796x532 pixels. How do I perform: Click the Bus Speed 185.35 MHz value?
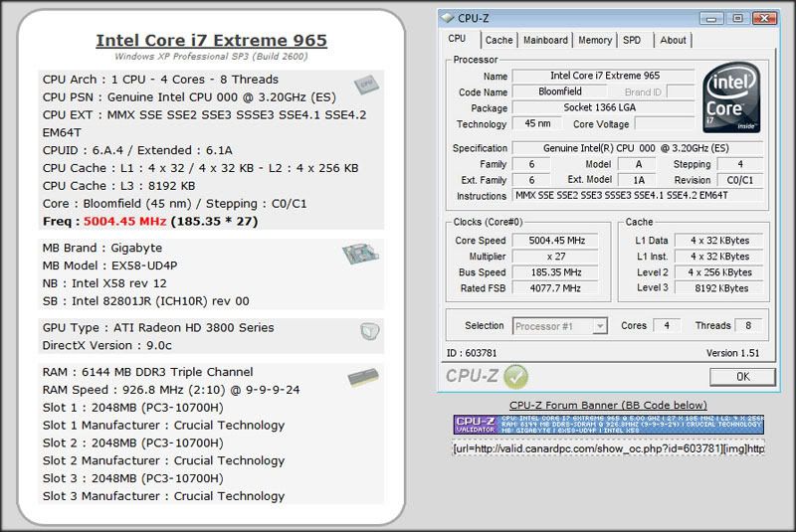555,272
